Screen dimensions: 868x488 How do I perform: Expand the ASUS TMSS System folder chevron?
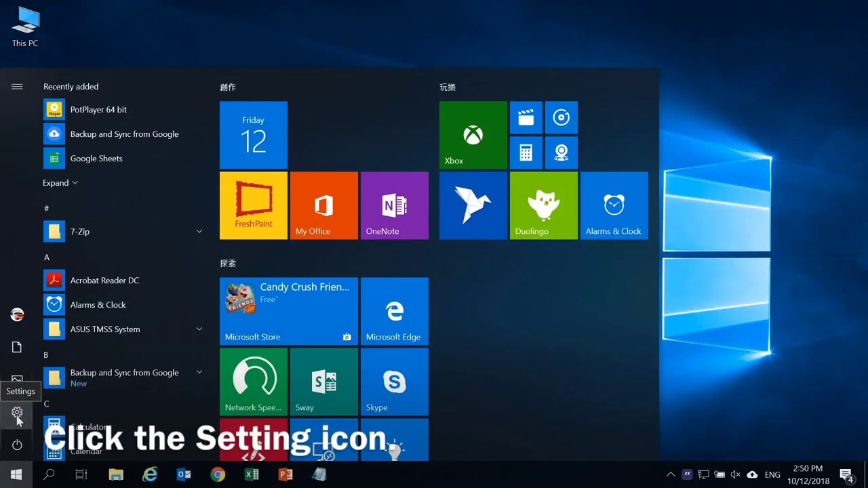coord(199,329)
